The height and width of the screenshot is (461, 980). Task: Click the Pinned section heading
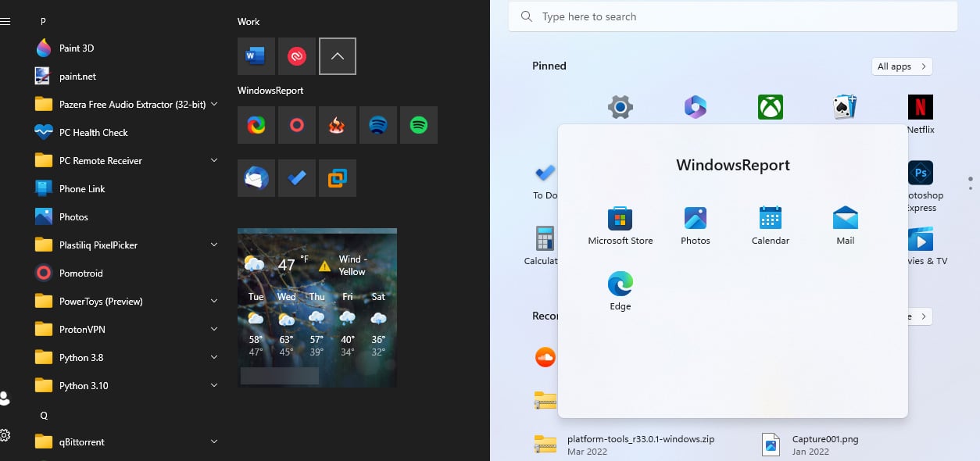pyautogui.click(x=549, y=66)
